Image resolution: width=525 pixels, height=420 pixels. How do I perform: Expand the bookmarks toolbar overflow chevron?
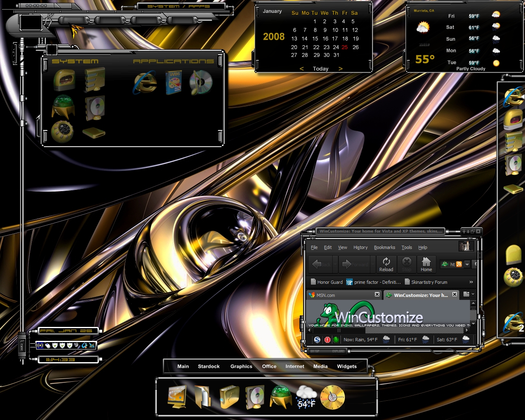click(471, 282)
